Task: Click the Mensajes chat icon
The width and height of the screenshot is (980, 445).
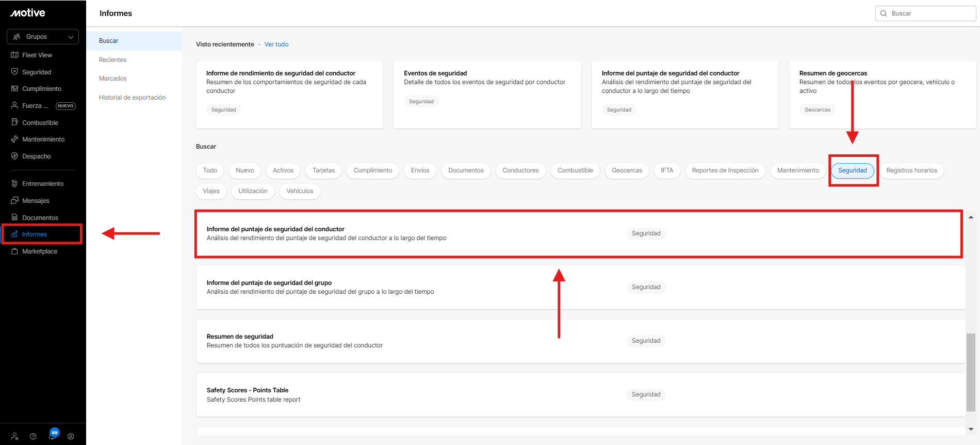Action: pos(14,201)
